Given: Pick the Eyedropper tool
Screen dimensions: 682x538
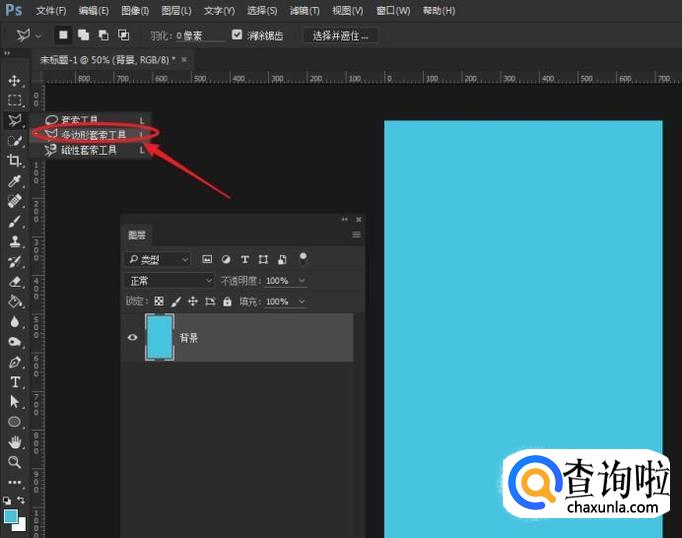Looking at the screenshot, I should 14,182.
